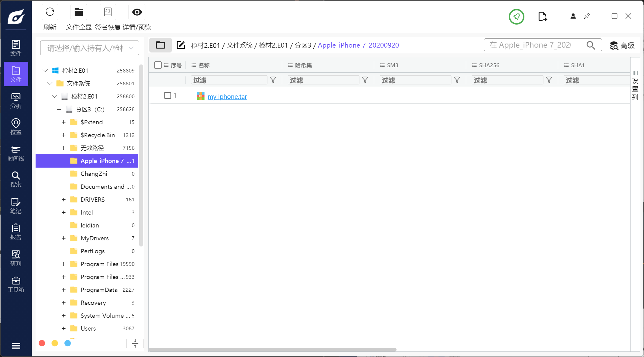Click the green shield status icon
Screen dimensions: 644x357
coord(516,17)
